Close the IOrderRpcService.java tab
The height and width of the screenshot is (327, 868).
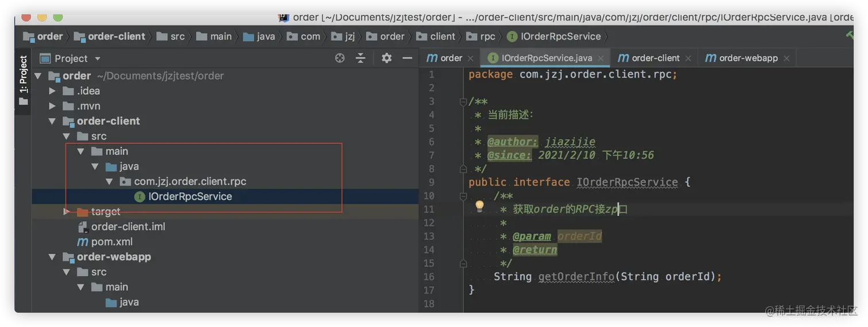coord(600,59)
